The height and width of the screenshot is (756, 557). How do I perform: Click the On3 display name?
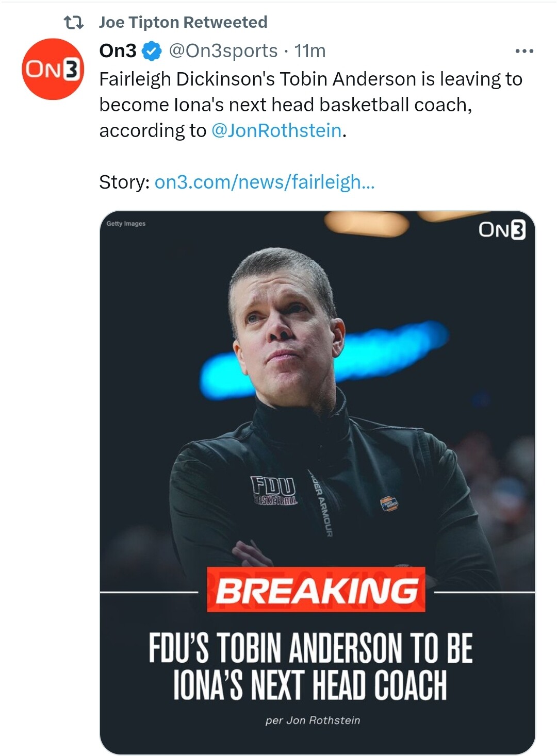118,51
